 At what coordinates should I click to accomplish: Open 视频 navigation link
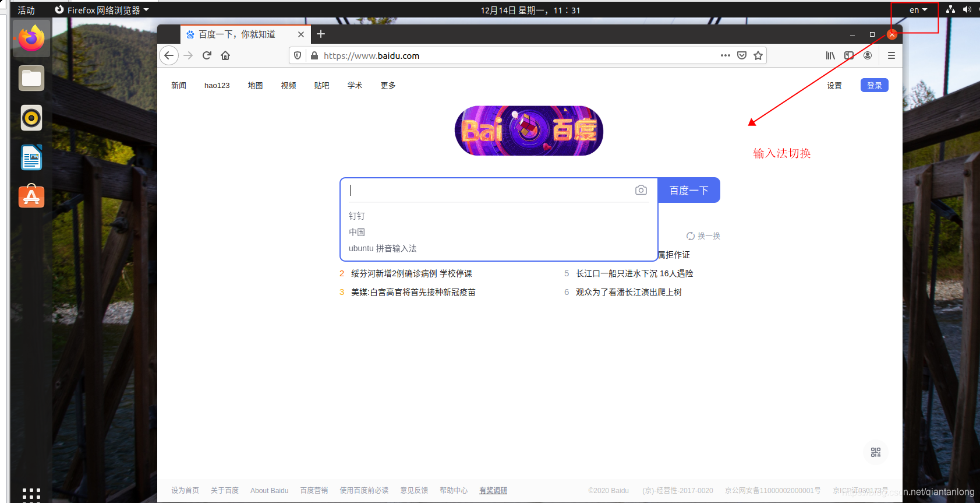click(x=288, y=85)
